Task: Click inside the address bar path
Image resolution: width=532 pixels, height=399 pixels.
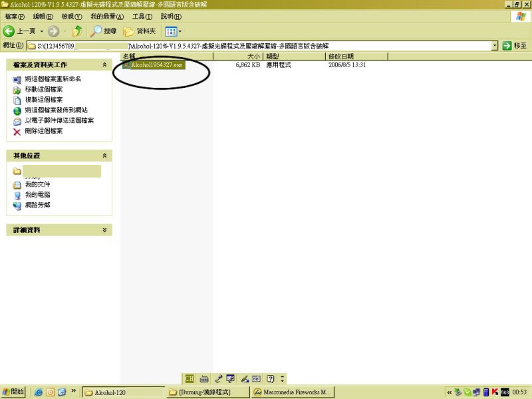Action: click(258, 46)
